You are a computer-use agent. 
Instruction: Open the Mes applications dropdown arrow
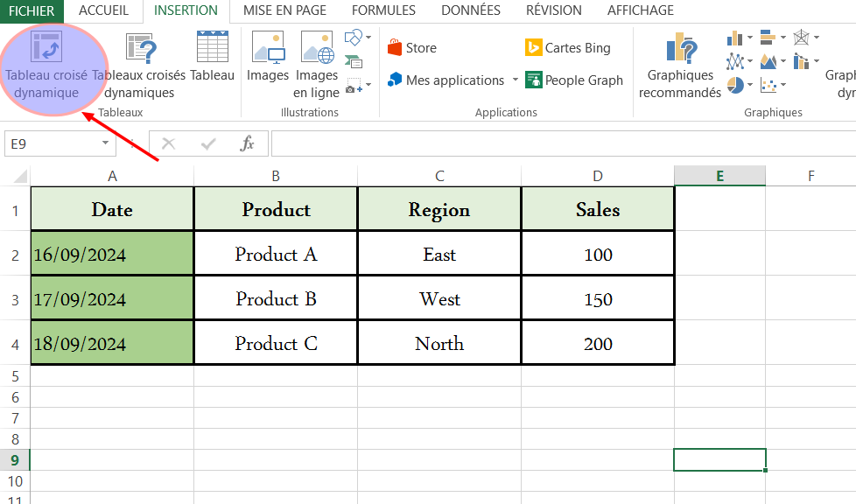tap(516, 80)
